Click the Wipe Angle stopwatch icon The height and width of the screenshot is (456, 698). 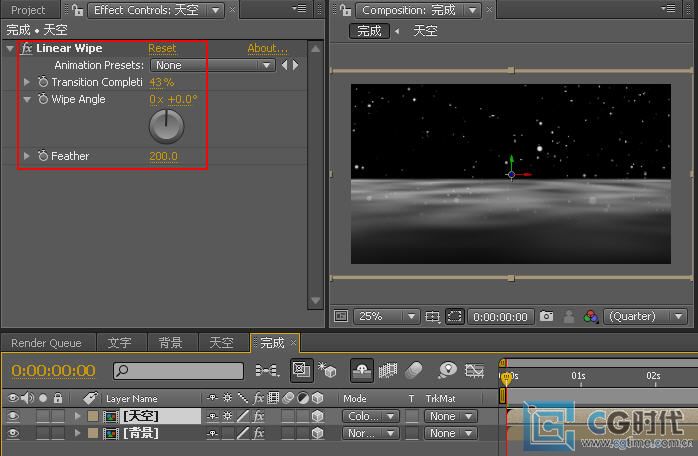43,99
